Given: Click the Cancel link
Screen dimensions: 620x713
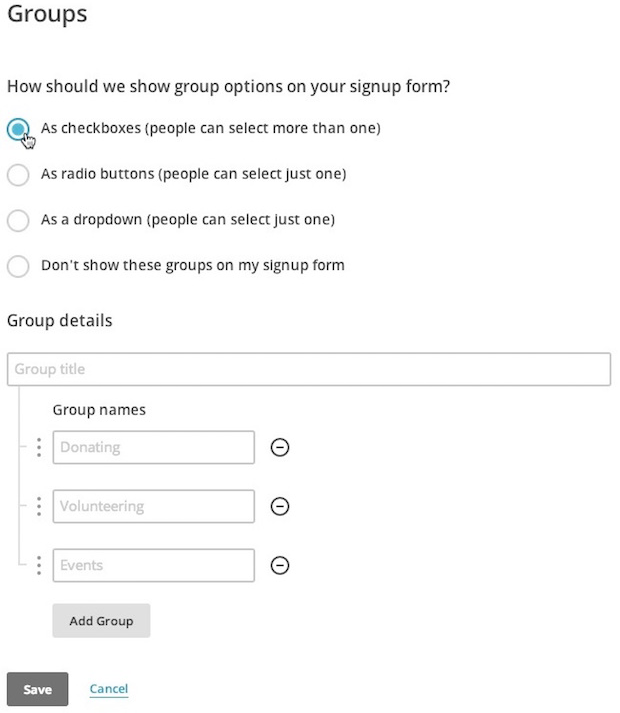Looking at the screenshot, I should [109, 689].
